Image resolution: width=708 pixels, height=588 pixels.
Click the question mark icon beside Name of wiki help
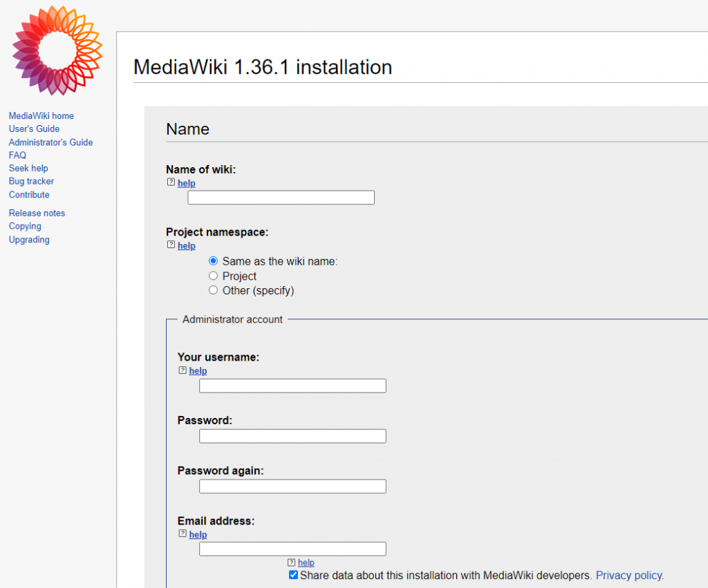click(x=170, y=182)
